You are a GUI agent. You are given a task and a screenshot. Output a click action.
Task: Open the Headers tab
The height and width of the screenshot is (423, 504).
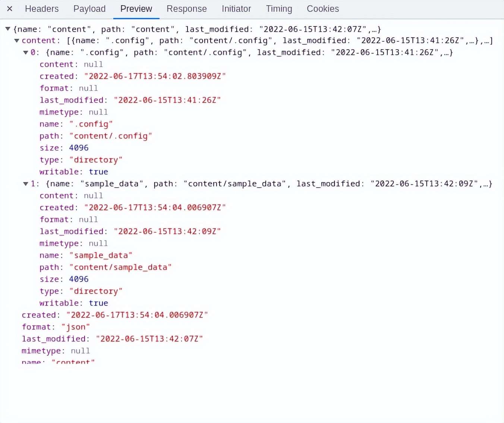[42, 9]
